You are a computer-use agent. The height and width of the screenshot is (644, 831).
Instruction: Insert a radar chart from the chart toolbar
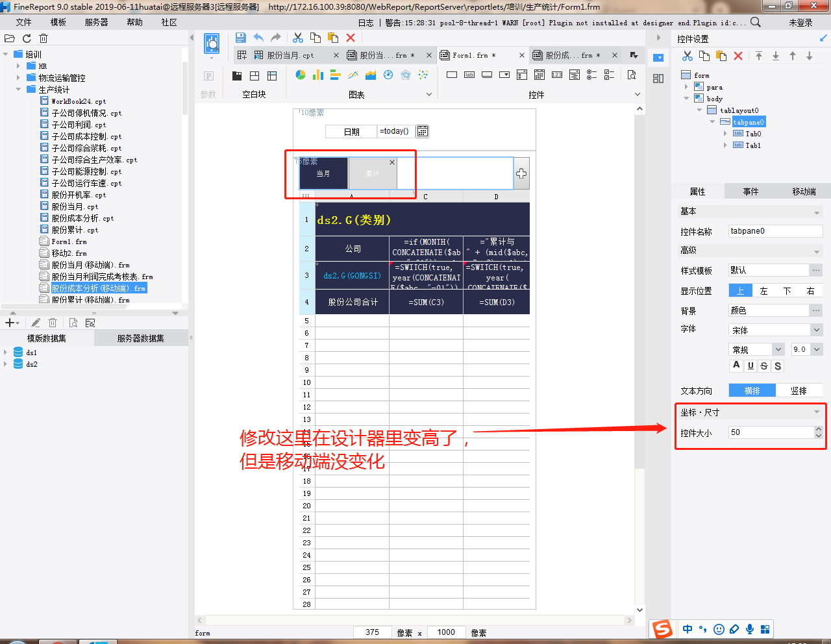point(406,75)
